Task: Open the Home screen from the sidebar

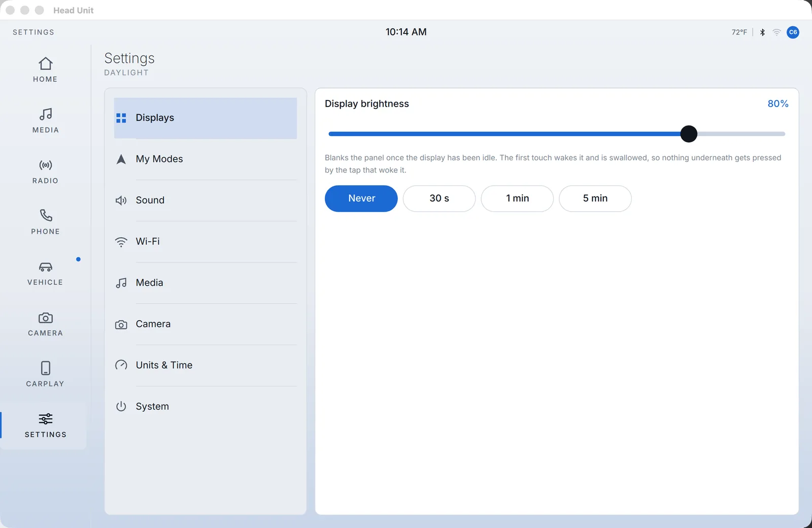Action: pyautogui.click(x=45, y=70)
